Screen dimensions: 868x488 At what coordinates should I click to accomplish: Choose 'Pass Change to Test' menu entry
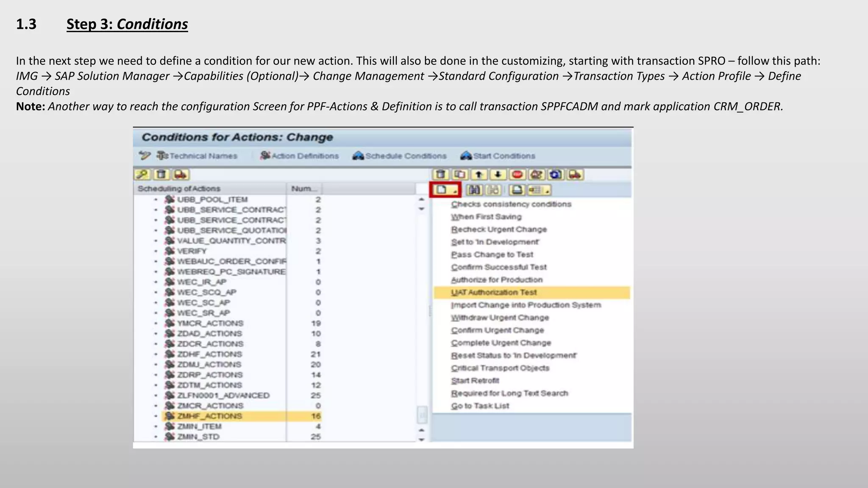pos(492,255)
